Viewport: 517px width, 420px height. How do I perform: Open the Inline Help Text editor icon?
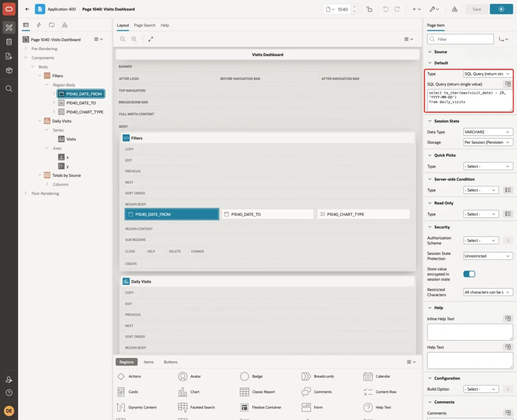click(508, 319)
